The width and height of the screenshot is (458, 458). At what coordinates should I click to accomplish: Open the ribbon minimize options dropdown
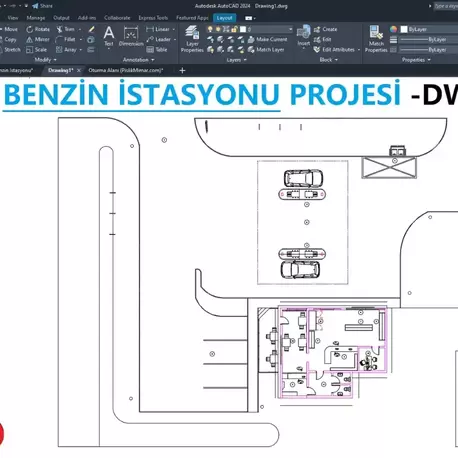pyautogui.click(x=255, y=18)
